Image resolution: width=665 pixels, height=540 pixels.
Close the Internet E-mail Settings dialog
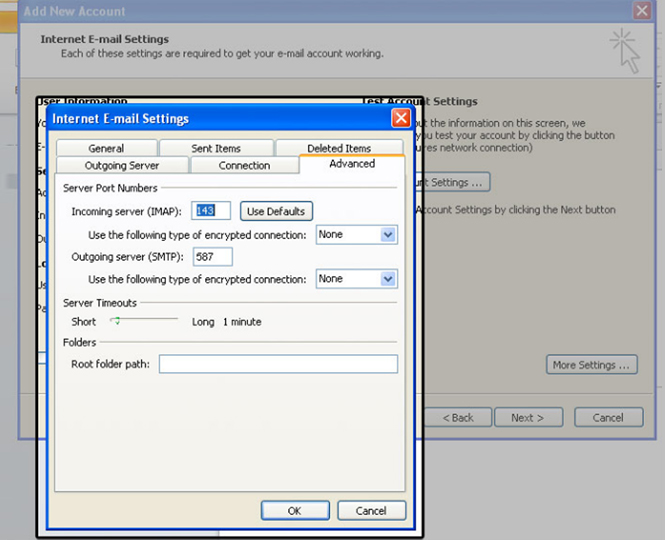pyautogui.click(x=400, y=118)
